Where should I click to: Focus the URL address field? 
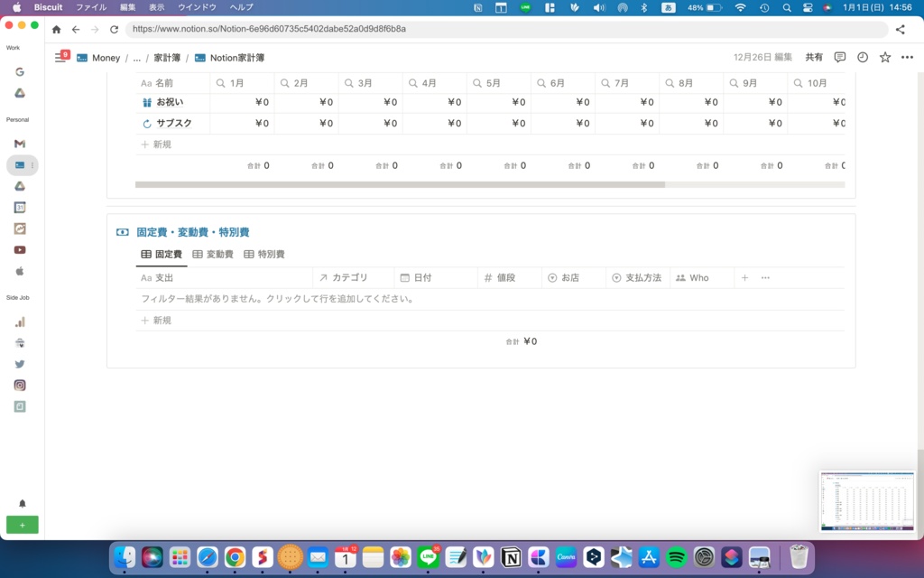point(506,29)
